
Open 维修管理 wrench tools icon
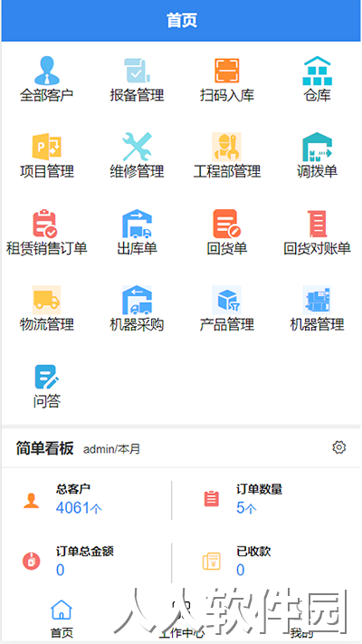137,147
